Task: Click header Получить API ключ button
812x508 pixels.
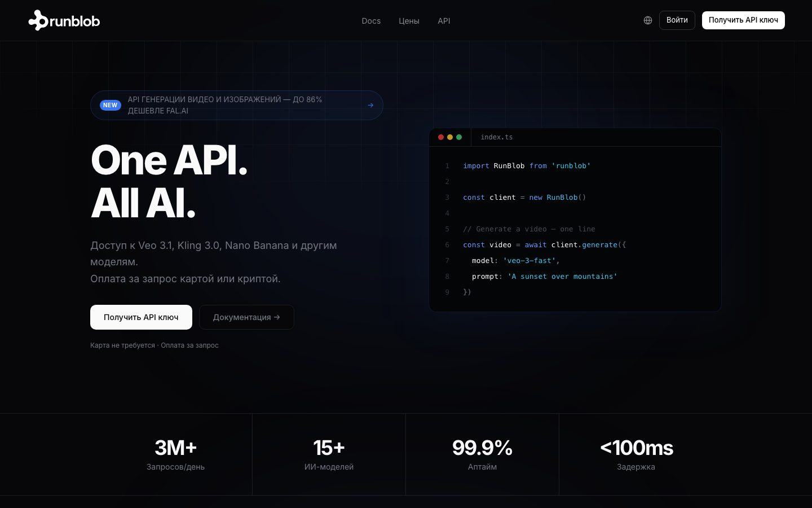Action: [x=743, y=20]
